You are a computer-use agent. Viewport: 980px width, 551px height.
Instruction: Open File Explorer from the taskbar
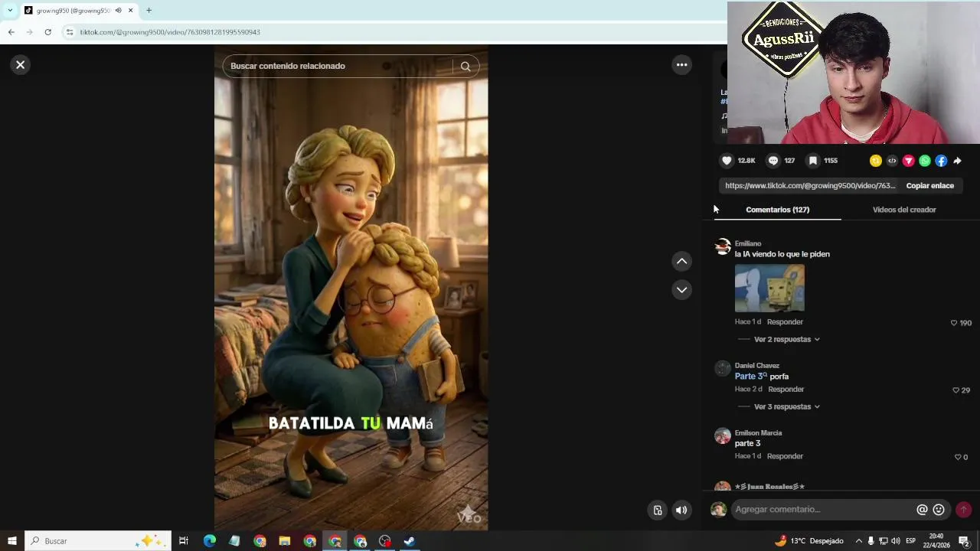pyautogui.click(x=284, y=541)
